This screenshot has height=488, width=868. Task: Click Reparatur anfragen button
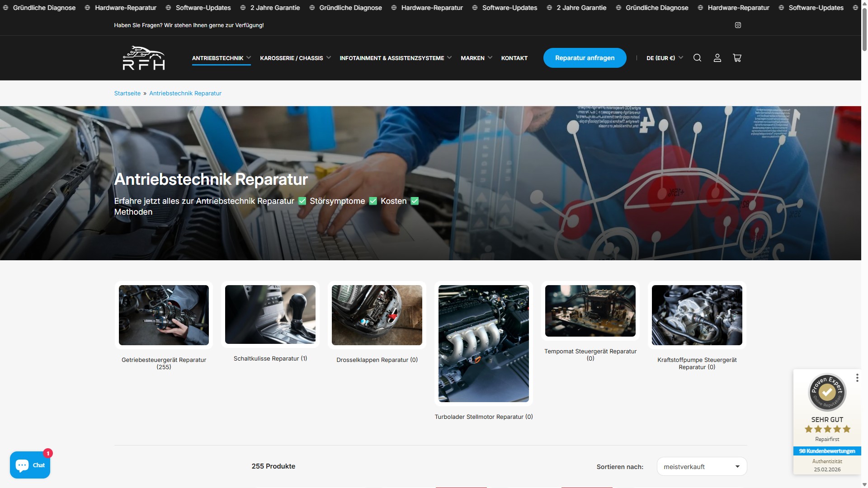585,58
